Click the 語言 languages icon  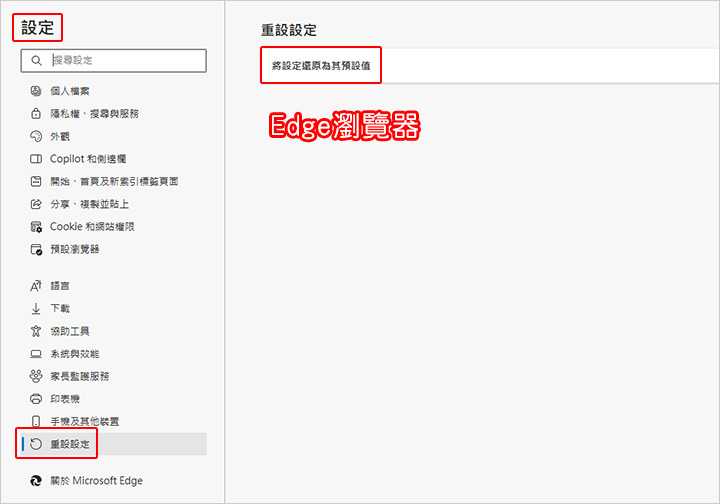pyautogui.click(x=36, y=286)
